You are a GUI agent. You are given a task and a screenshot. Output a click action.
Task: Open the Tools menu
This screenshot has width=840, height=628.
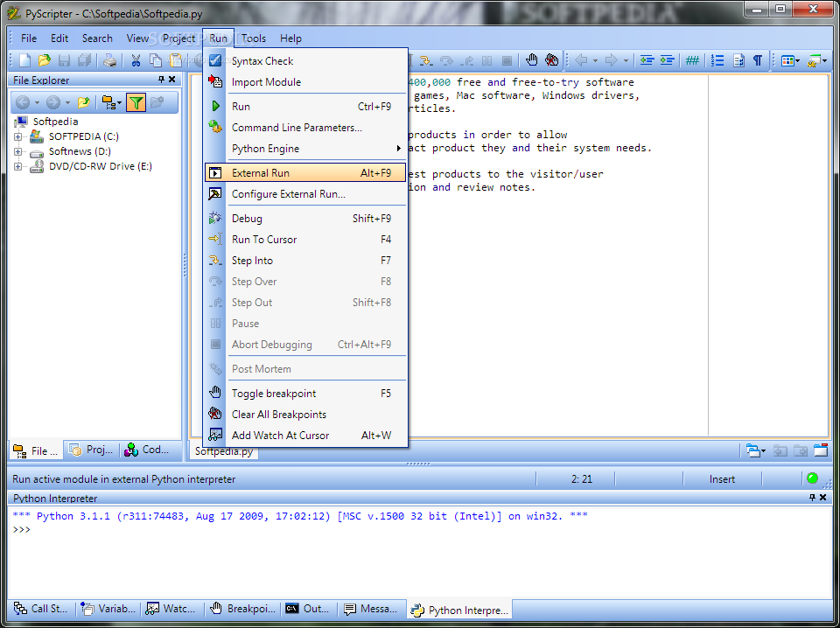[254, 38]
